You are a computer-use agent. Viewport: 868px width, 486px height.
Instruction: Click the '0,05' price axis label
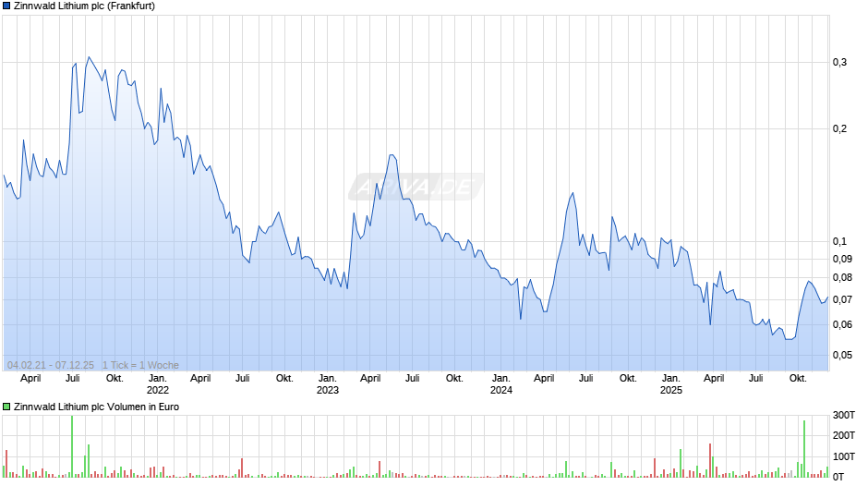pyautogui.click(x=842, y=355)
